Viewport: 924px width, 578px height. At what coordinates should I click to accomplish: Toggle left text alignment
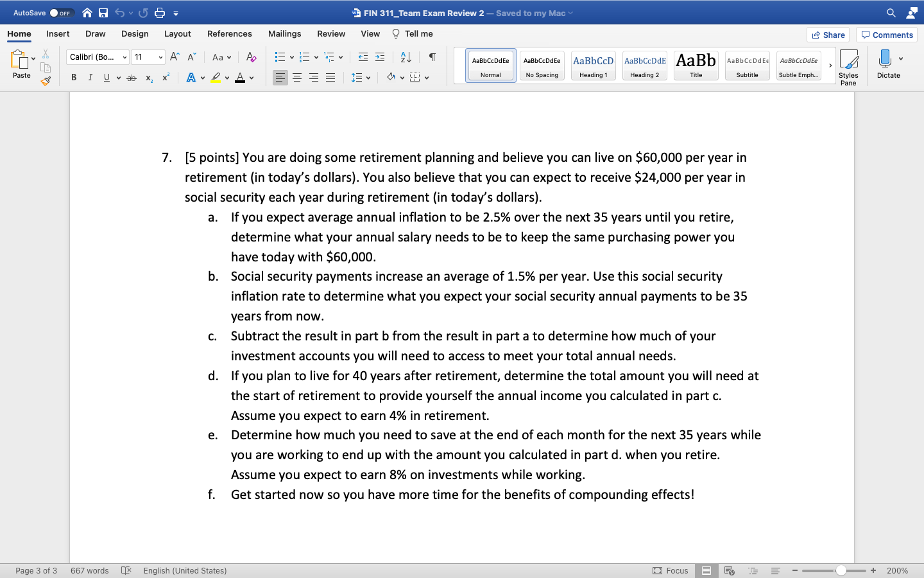(280, 78)
